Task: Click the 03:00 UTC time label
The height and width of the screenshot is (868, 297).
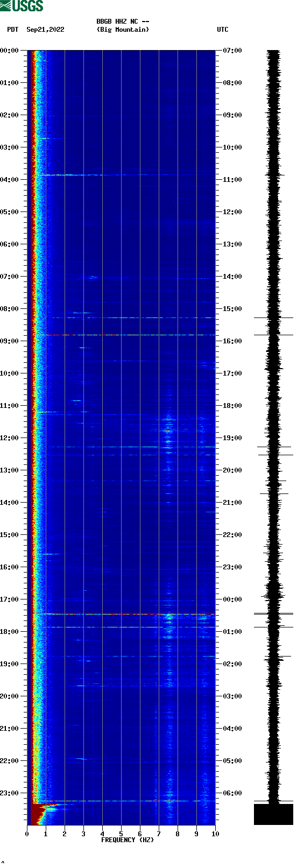Action: 232,696
